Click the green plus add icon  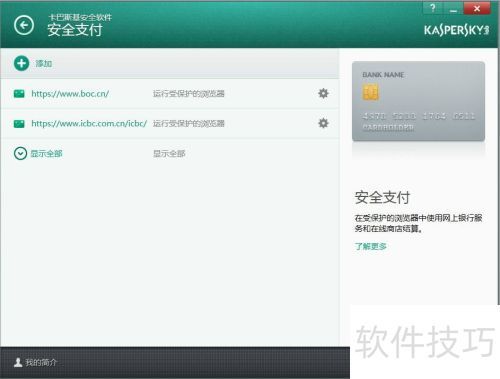[21, 63]
